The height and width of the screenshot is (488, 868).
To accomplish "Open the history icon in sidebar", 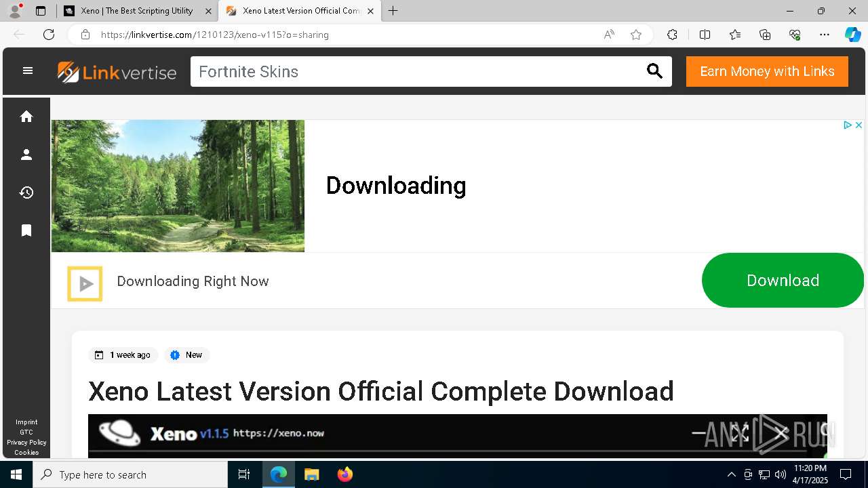I will coord(26,192).
